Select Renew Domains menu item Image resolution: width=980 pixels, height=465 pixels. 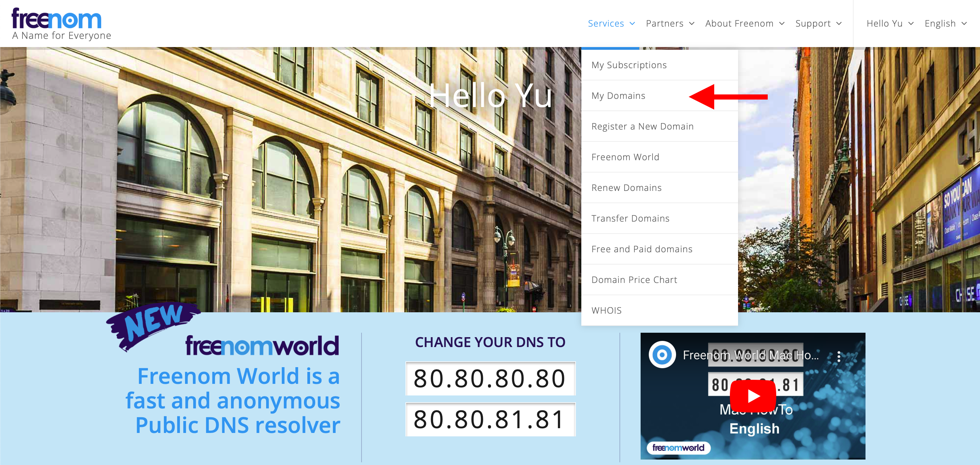tap(659, 187)
